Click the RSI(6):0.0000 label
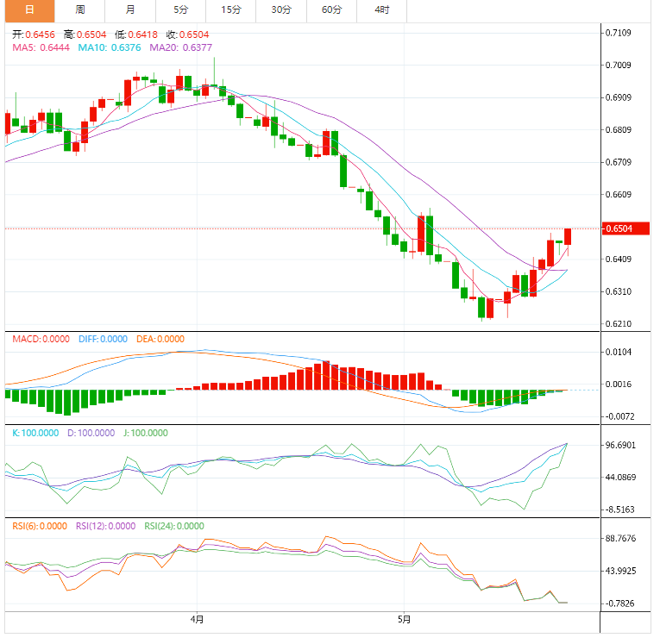The image size is (660, 644). point(40,526)
